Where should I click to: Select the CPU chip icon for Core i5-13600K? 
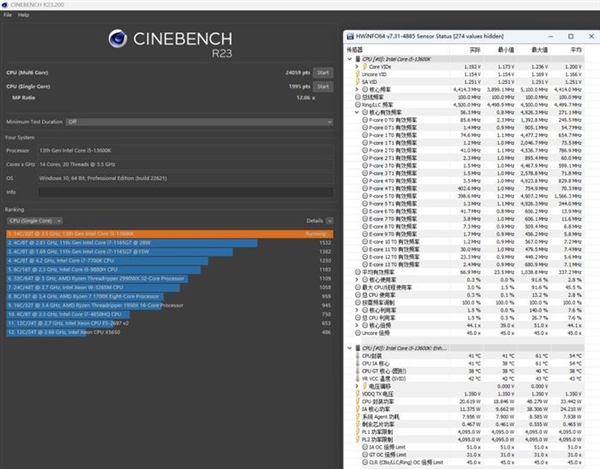[x=360, y=59]
